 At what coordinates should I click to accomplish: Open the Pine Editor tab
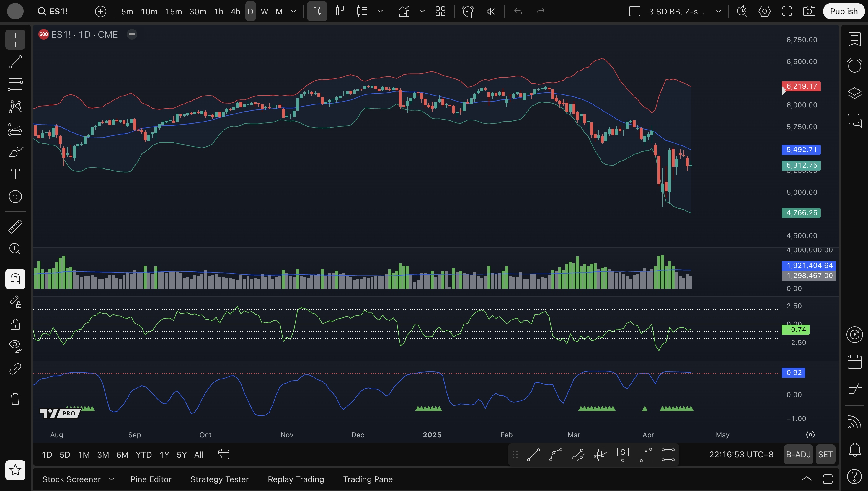[151, 479]
